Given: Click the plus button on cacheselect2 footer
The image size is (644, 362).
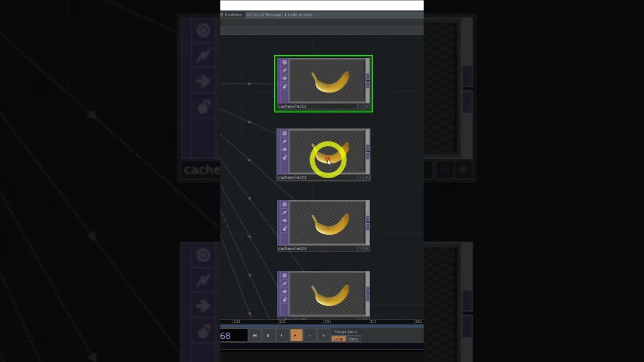Looking at the screenshot, I should [x=366, y=177].
